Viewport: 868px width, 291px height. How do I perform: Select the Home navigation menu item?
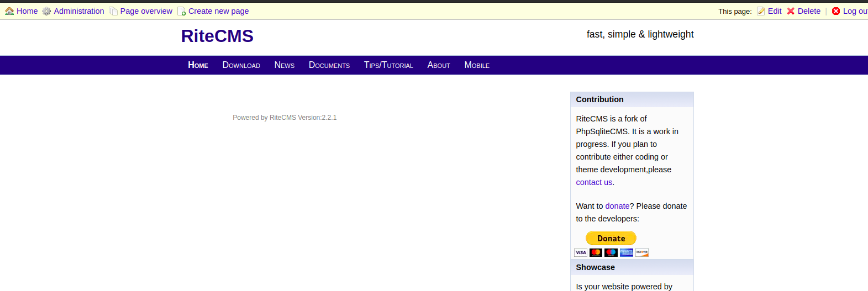[198, 65]
